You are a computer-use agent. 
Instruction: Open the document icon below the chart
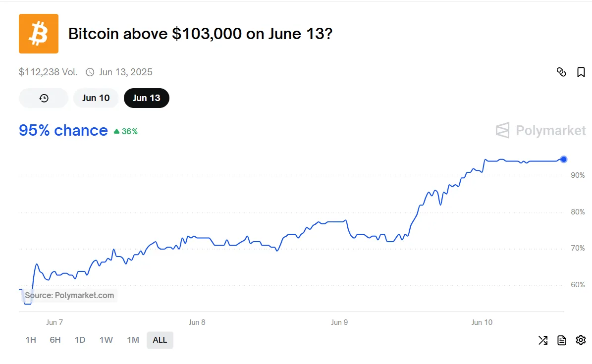tap(562, 340)
